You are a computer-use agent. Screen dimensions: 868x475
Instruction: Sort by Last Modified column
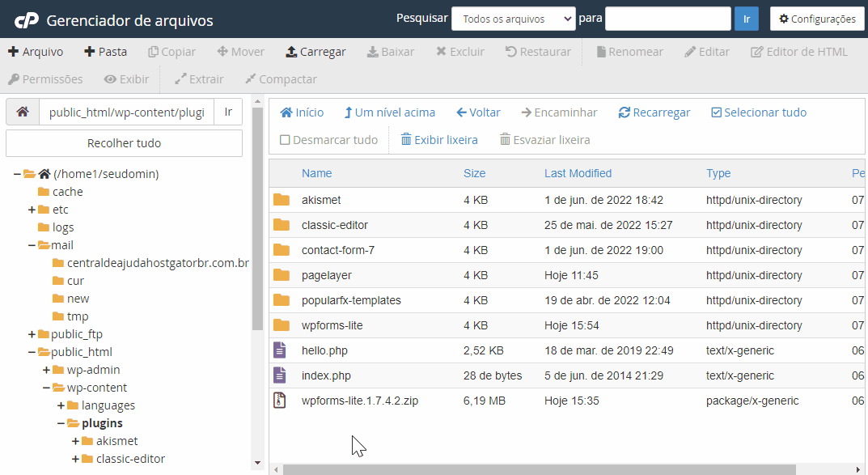[x=578, y=173]
